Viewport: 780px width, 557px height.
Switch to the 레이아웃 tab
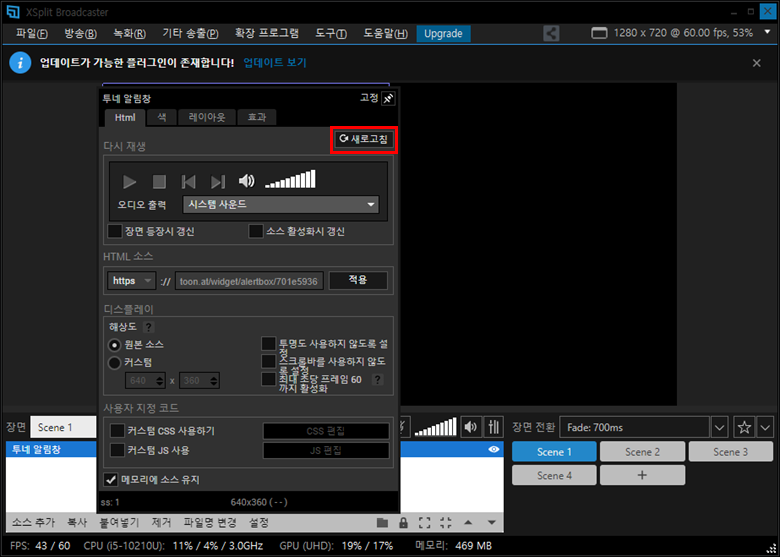207,117
